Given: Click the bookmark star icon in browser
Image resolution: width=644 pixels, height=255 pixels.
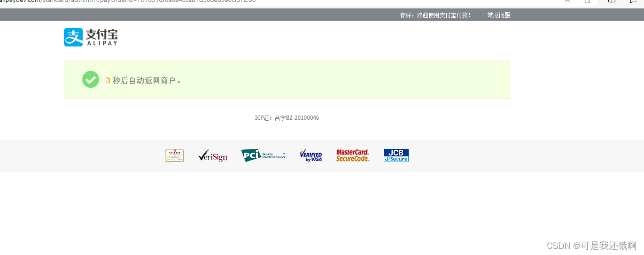Looking at the screenshot, I should (587, 1).
